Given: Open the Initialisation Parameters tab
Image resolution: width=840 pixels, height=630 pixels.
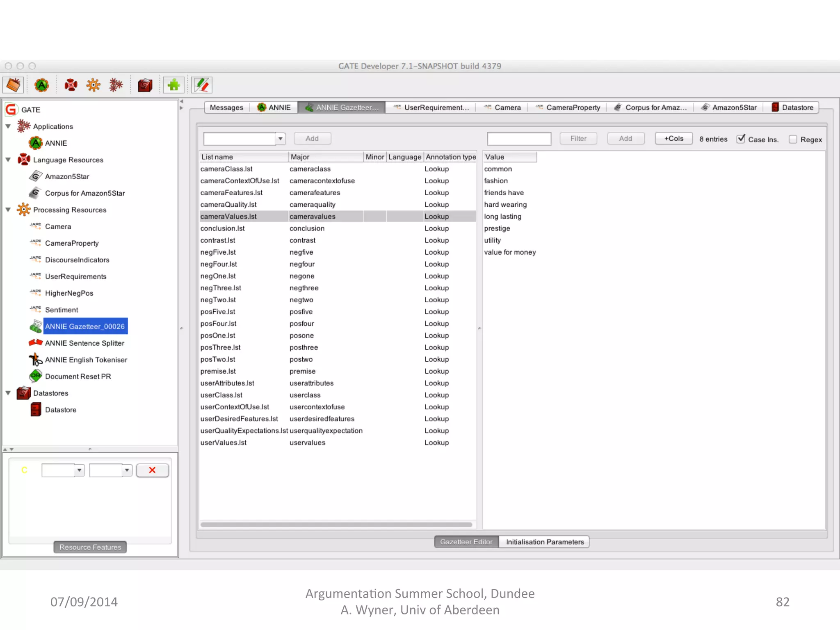Looking at the screenshot, I should (544, 542).
